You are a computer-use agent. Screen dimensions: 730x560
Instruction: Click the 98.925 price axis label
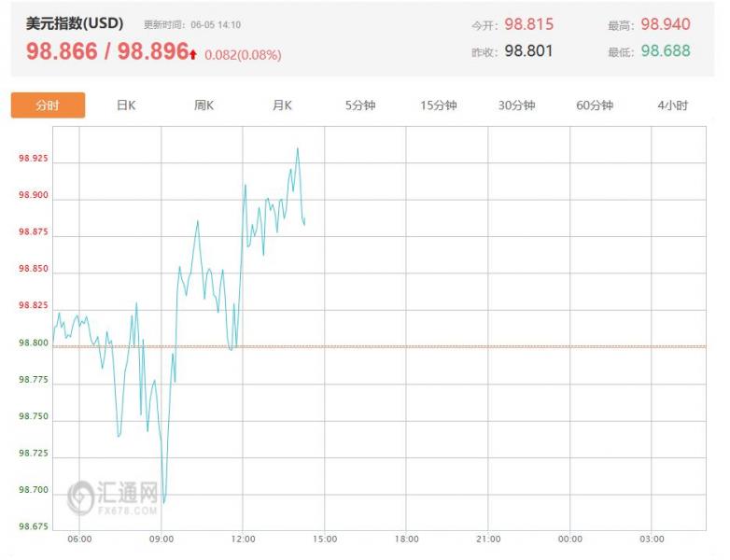click(x=34, y=159)
